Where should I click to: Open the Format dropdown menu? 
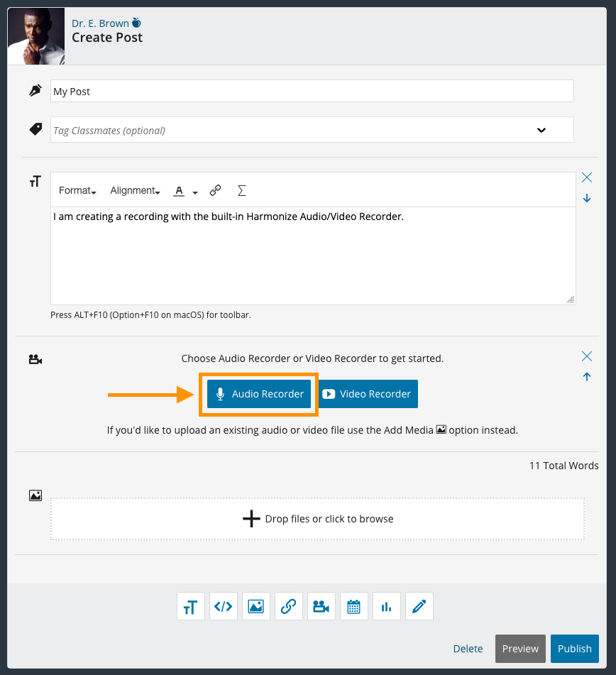pos(77,190)
